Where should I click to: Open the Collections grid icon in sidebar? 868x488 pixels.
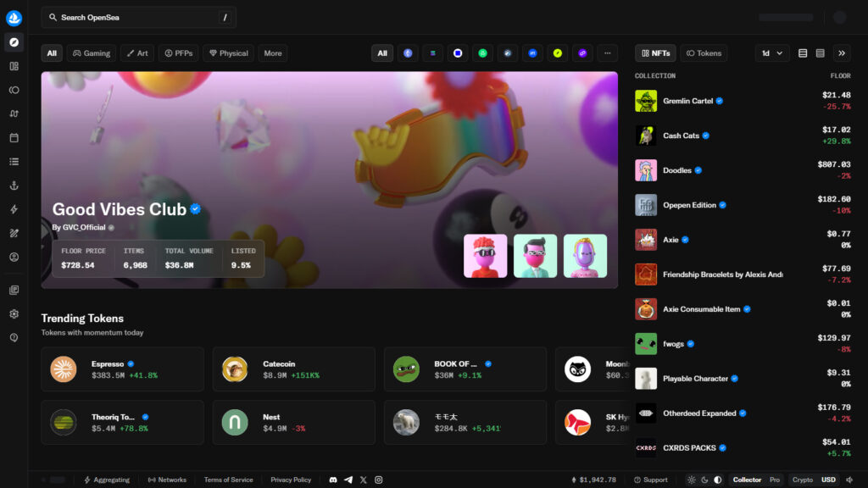pyautogui.click(x=14, y=66)
